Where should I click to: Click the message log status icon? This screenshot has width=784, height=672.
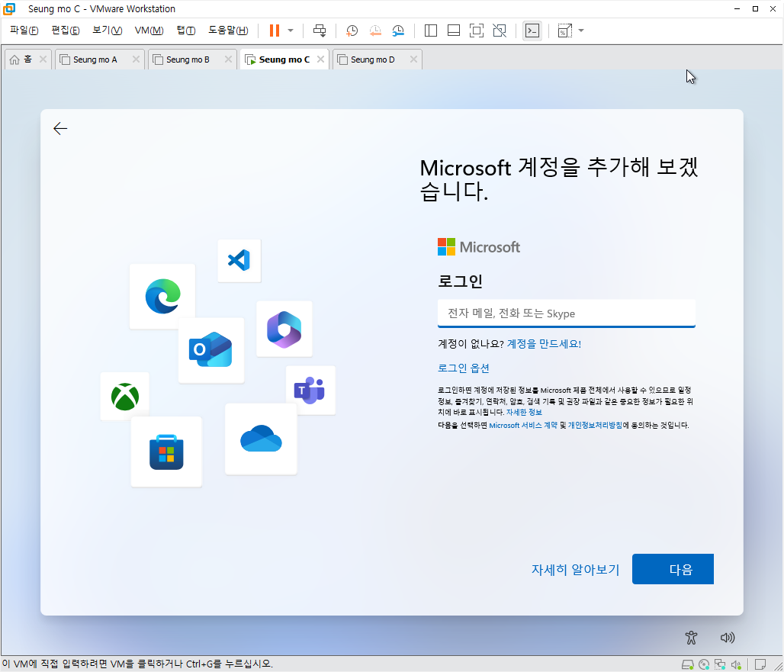click(x=760, y=664)
